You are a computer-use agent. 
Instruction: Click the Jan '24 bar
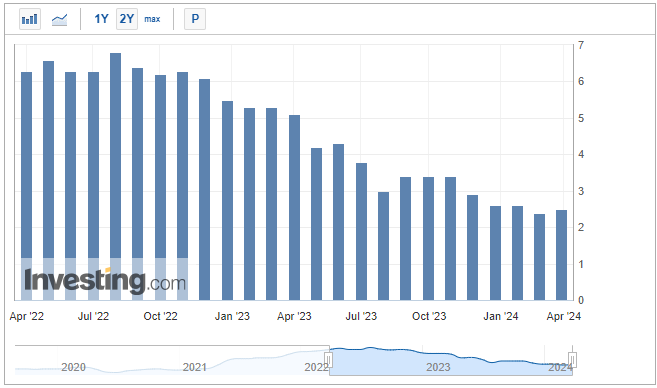click(496, 253)
